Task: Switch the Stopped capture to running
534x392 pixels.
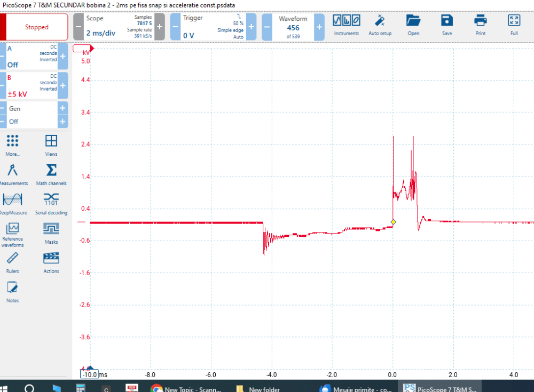Action: pyautogui.click(x=36, y=27)
